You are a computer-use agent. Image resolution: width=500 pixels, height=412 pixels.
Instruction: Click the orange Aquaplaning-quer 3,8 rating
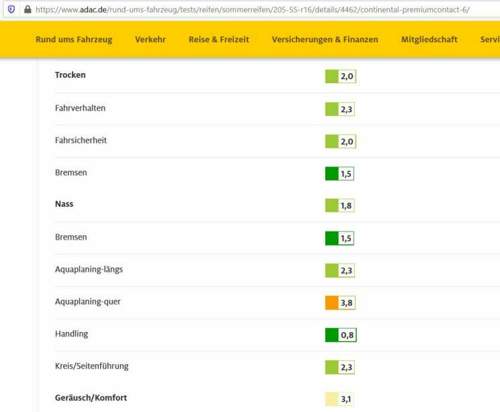tap(340, 303)
